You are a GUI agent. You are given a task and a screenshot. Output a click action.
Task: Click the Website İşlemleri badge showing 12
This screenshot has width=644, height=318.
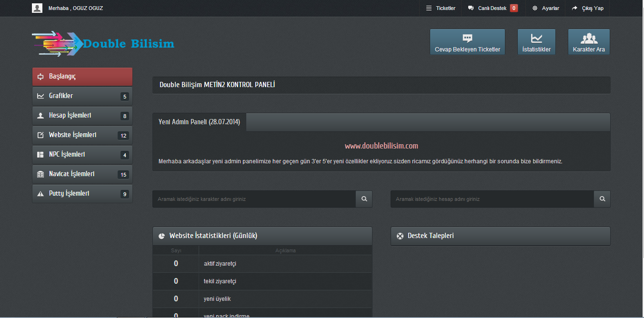[123, 136]
